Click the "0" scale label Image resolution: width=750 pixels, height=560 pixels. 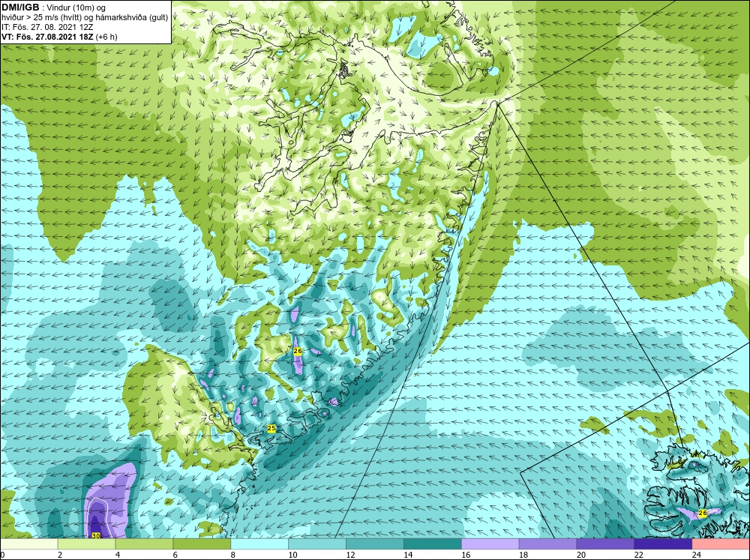pos(2,555)
